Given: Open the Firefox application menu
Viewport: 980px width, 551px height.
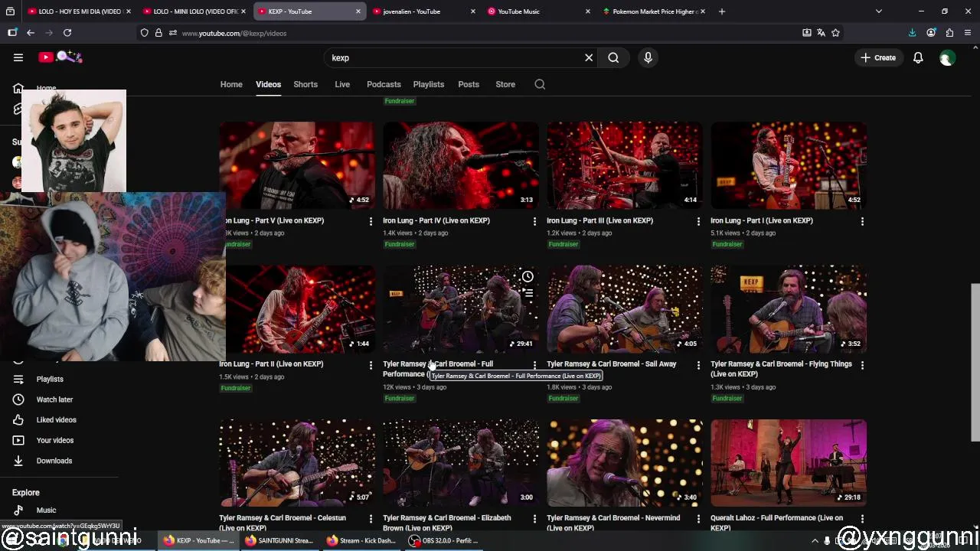Looking at the screenshot, I should click(968, 33).
